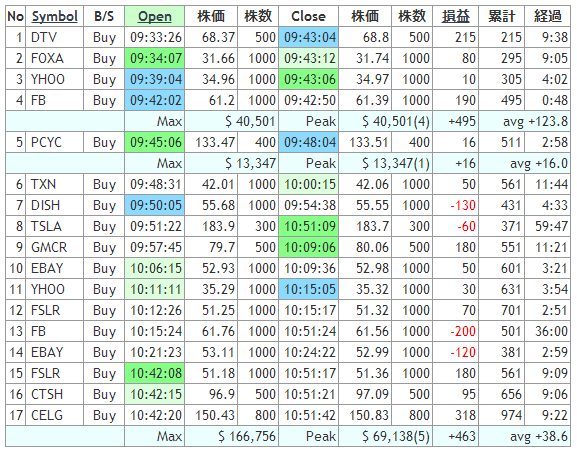Select the TXN symbol cell
The image size is (577, 452).
click(x=54, y=184)
